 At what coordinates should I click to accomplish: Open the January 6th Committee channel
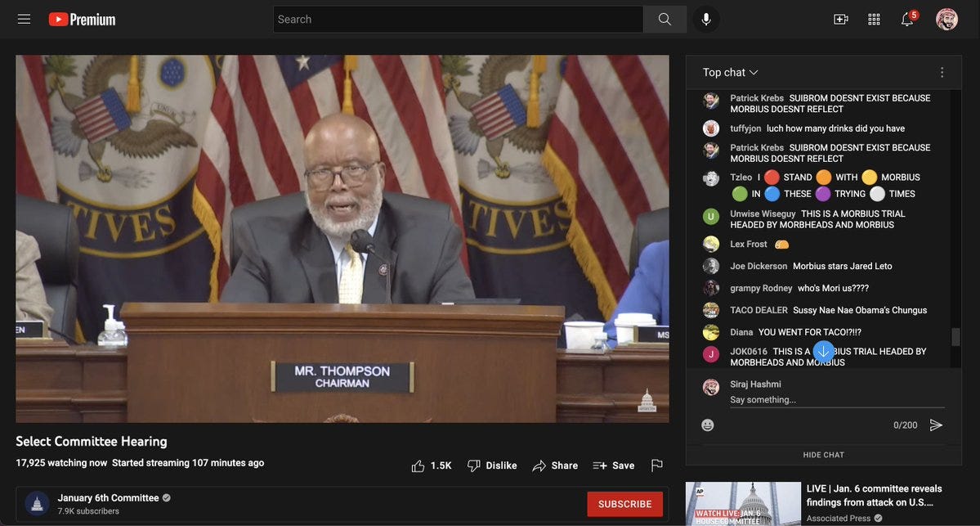coord(107,498)
